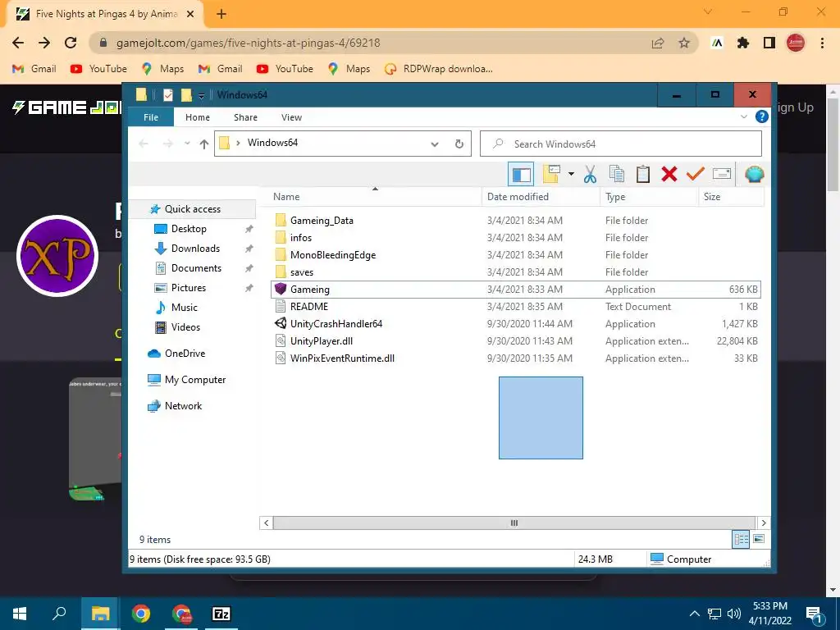Open the View ribbon tab
Screen dimensions: 840x630
tap(291, 117)
